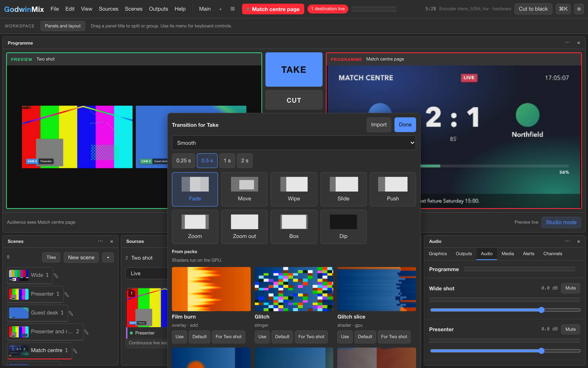Select the Wipe transition tile
588x368 pixels.
pyautogui.click(x=294, y=189)
